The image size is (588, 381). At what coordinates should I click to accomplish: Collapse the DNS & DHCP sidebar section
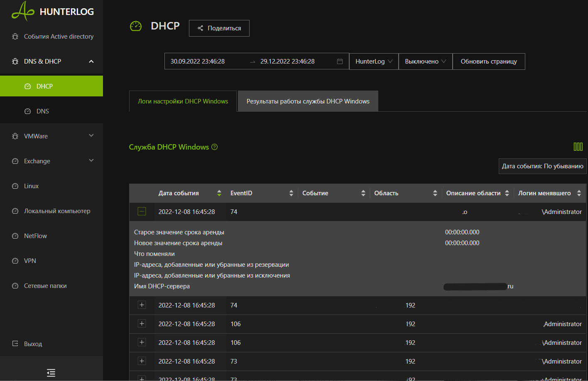[x=91, y=61]
